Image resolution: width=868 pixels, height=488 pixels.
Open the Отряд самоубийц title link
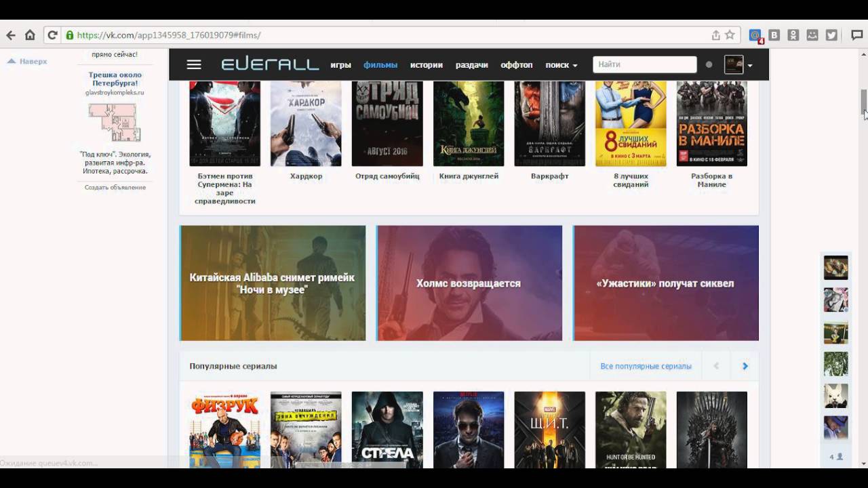[387, 176]
